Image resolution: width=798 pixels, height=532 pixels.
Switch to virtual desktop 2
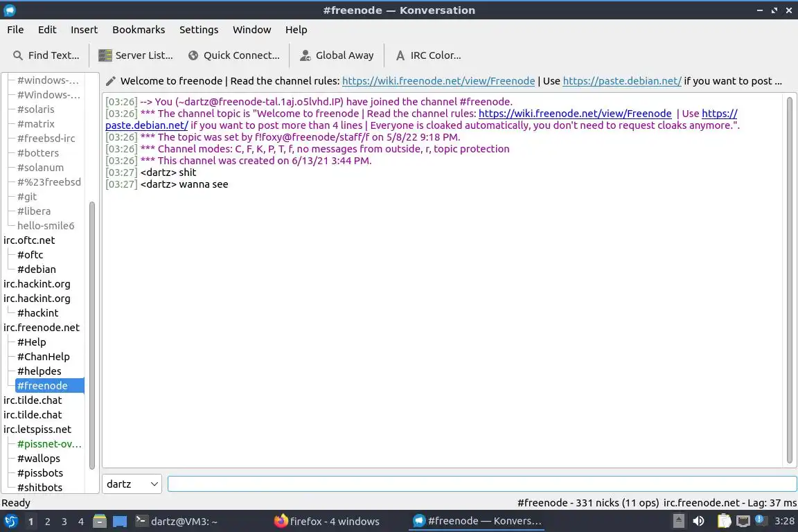tap(47, 522)
